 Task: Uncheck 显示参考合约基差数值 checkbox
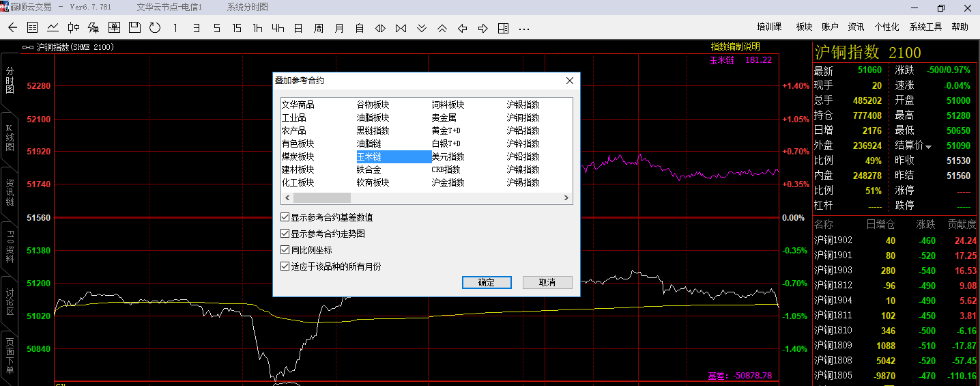point(285,217)
